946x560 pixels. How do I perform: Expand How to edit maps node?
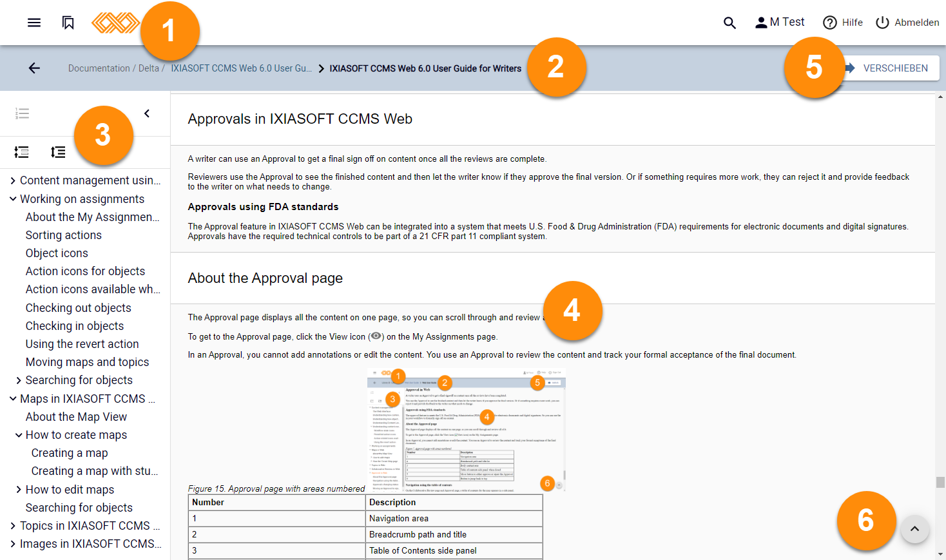point(19,490)
